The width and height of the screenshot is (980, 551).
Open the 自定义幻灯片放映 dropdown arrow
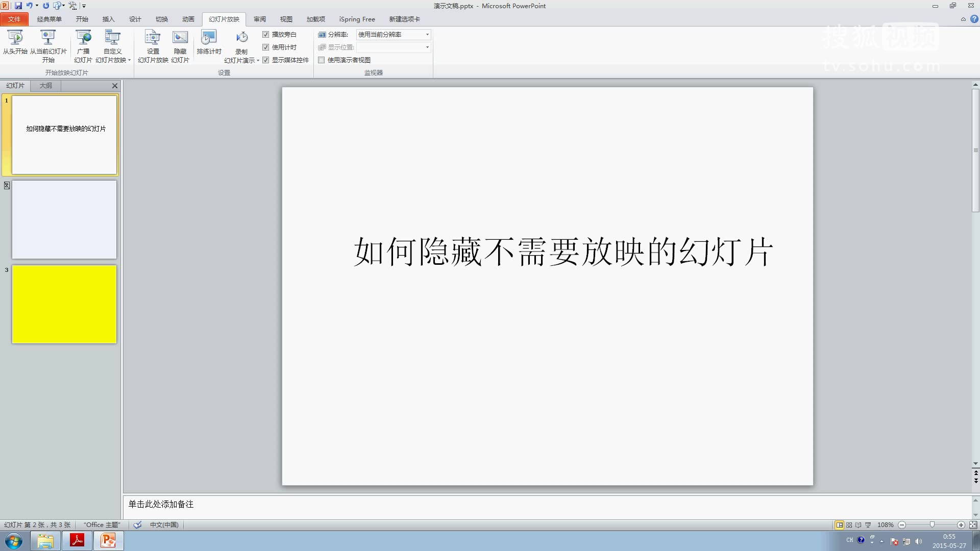point(130,59)
